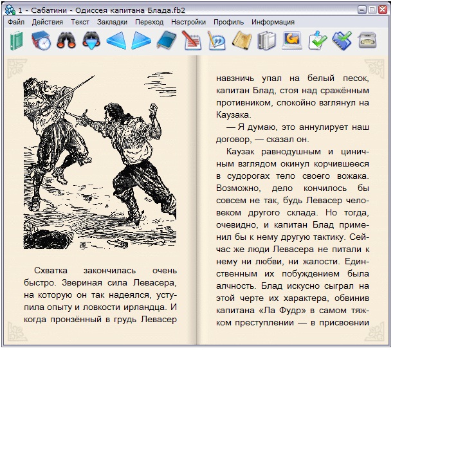
Task: Click line "— Я думаю, это аннулирует наш"
Action: coord(297,127)
